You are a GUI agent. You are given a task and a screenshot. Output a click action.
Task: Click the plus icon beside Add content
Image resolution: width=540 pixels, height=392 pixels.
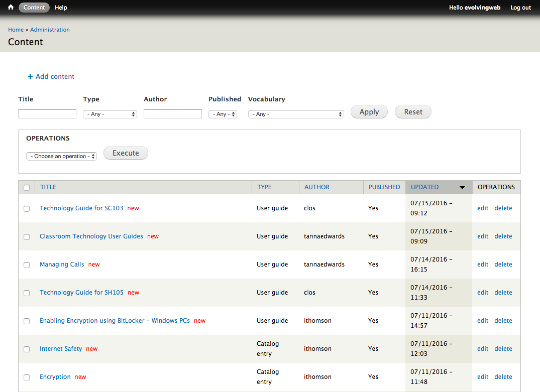[x=30, y=77]
